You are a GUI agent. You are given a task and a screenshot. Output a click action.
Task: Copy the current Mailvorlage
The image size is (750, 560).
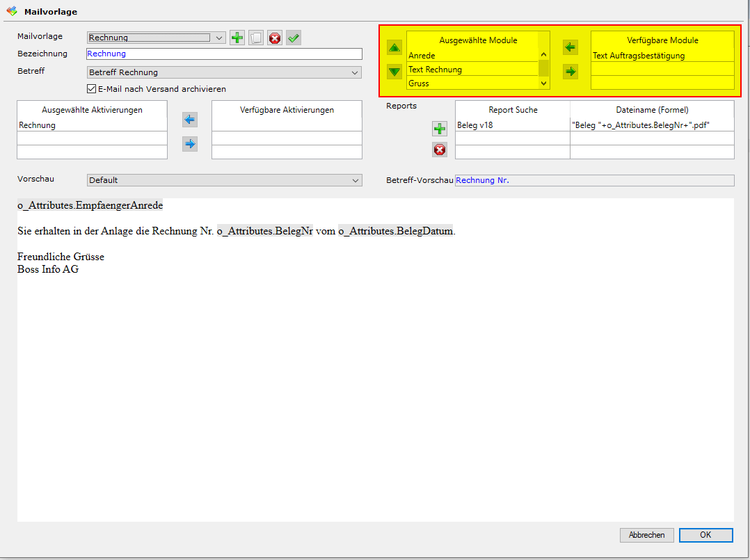pos(256,38)
